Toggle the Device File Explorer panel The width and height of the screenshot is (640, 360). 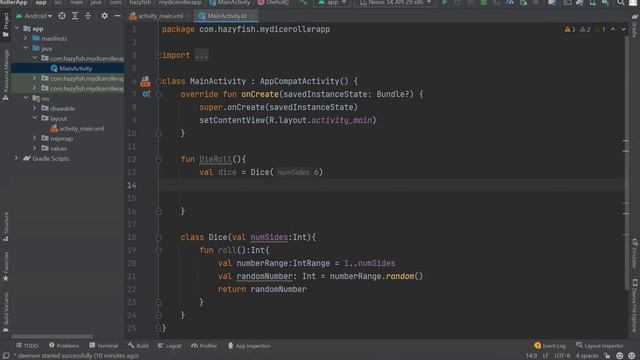coord(635,306)
